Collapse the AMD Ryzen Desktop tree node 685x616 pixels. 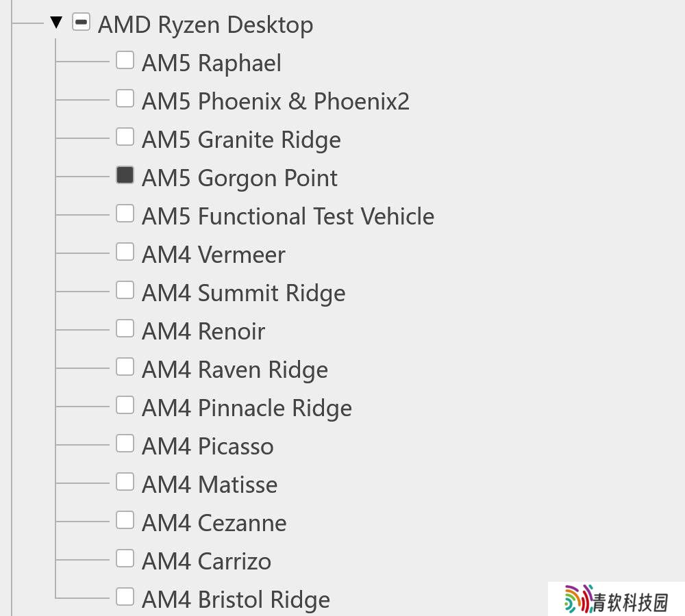56,23
